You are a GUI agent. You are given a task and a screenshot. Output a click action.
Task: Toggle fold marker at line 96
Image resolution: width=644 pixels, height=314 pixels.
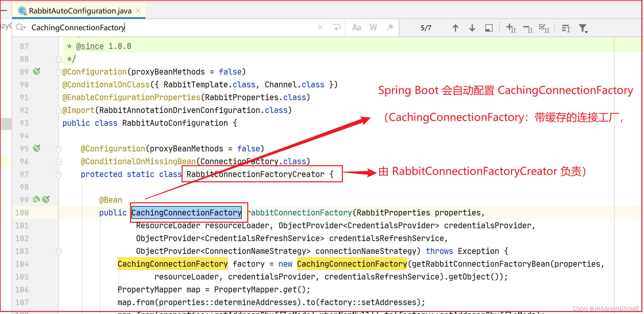[x=58, y=161]
